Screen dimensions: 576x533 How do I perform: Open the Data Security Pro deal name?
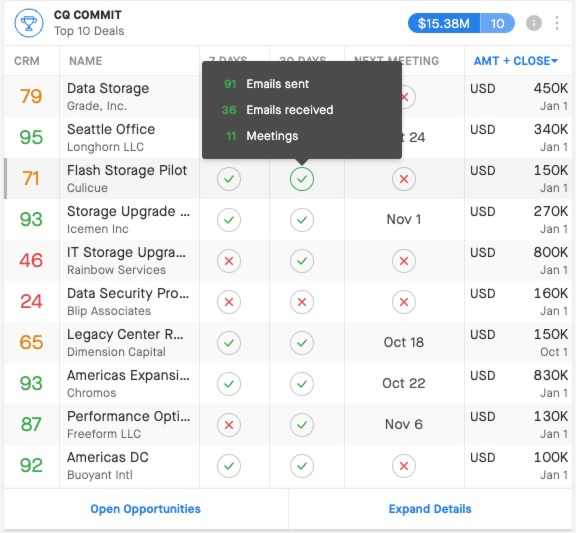[128, 293]
